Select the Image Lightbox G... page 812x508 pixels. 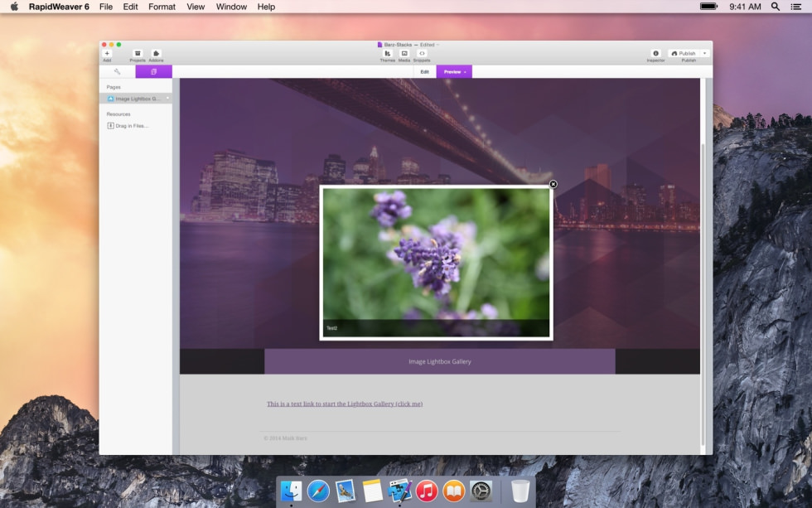(135, 99)
